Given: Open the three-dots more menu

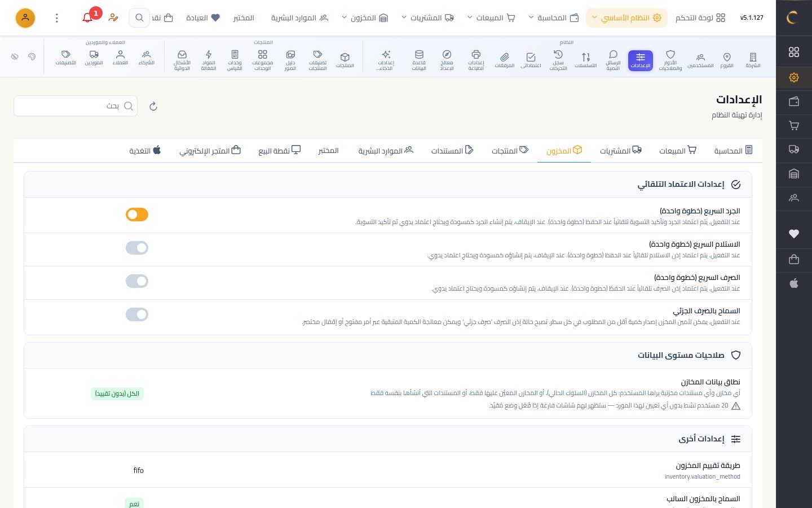Looking at the screenshot, I should tap(56, 18).
